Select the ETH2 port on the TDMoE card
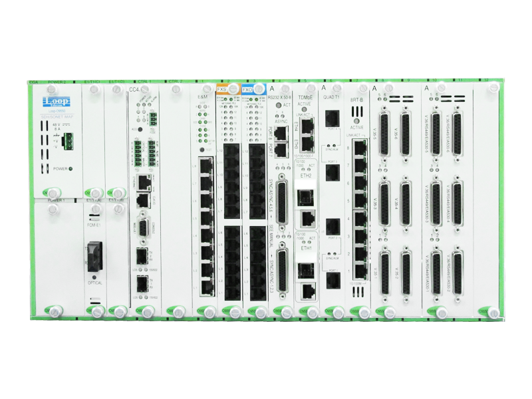The width and height of the screenshot is (532, 399). tap(305, 197)
